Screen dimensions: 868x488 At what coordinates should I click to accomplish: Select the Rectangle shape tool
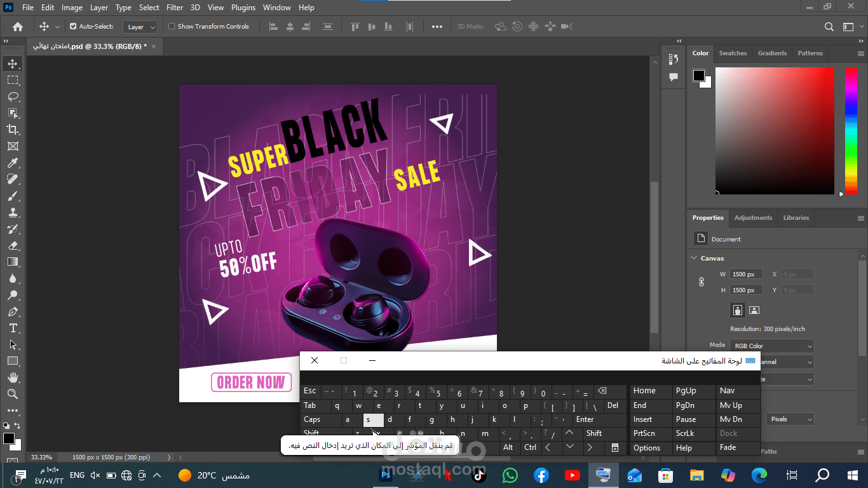(x=13, y=361)
